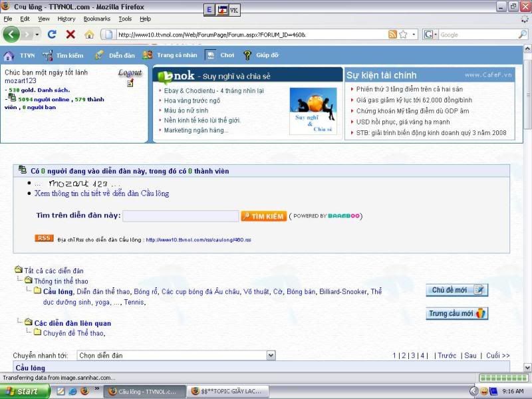This screenshot has height=399, width=532.
Task: Open the search engine selector dropdown
Action: pos(430,35)
